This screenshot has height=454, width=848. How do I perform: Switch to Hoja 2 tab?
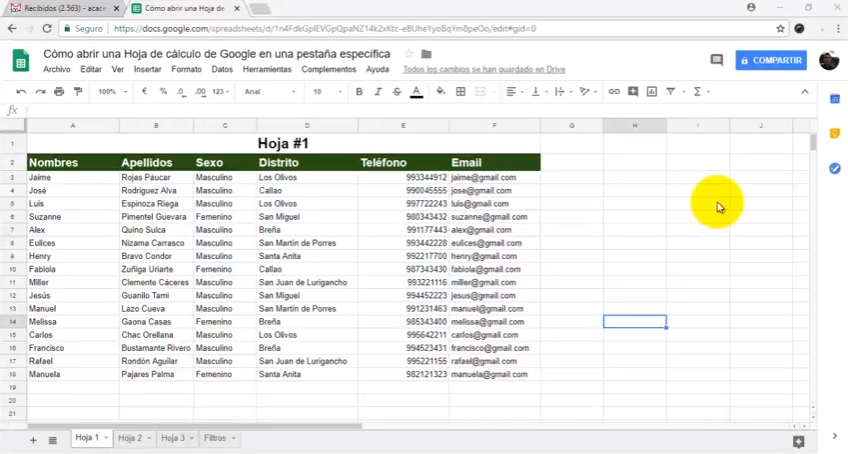(x=130, y=438)
